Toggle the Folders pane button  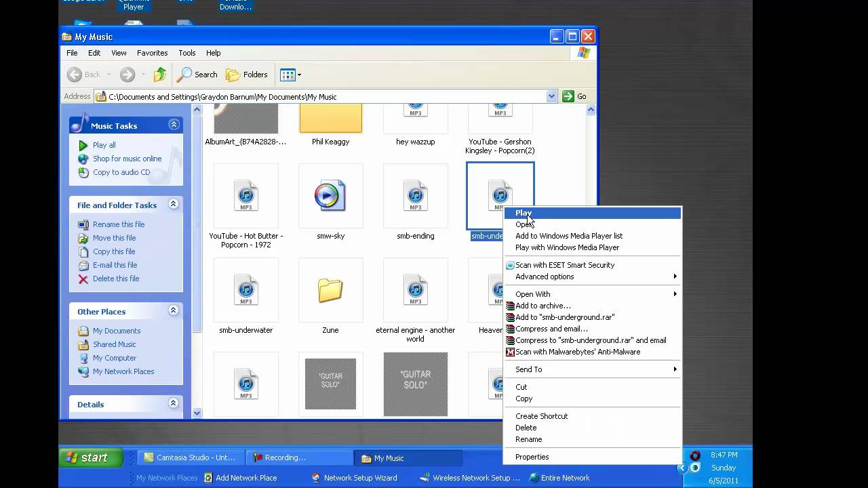pos(247,75)
